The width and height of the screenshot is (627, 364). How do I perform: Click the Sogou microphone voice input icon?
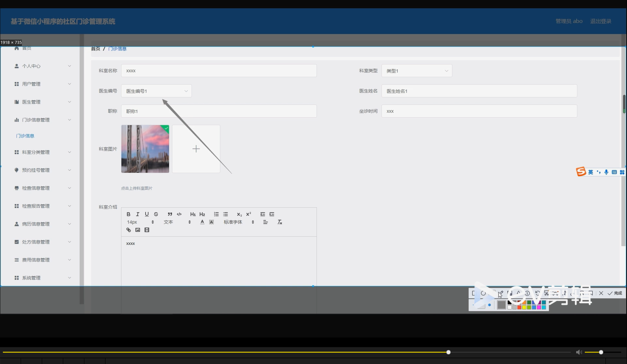click(x=606, y=172)
